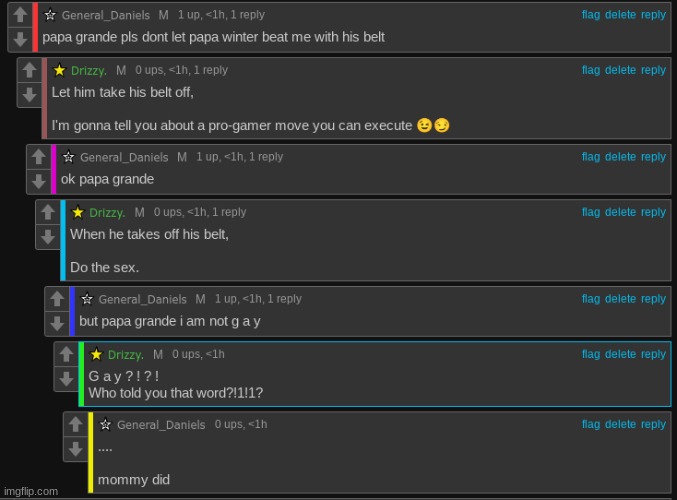Click the imgflip.com watermark
677x500 pixels.
tap(31, 491)
